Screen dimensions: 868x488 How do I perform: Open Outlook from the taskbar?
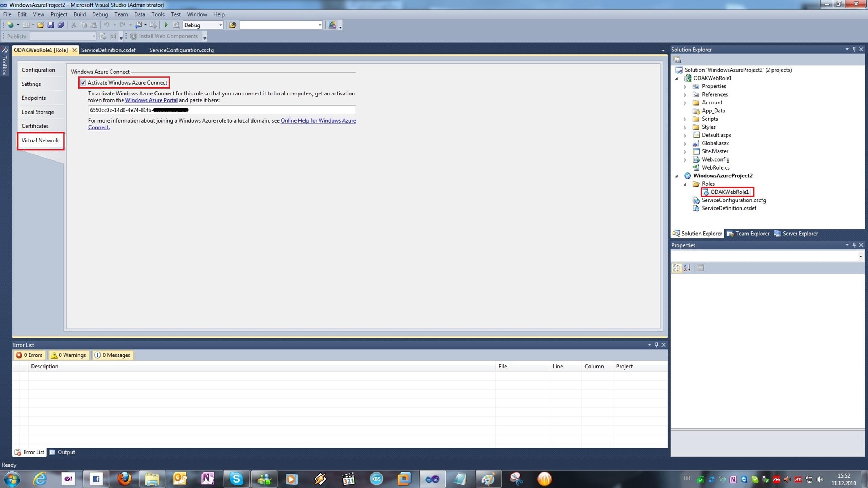pos(180,479)
